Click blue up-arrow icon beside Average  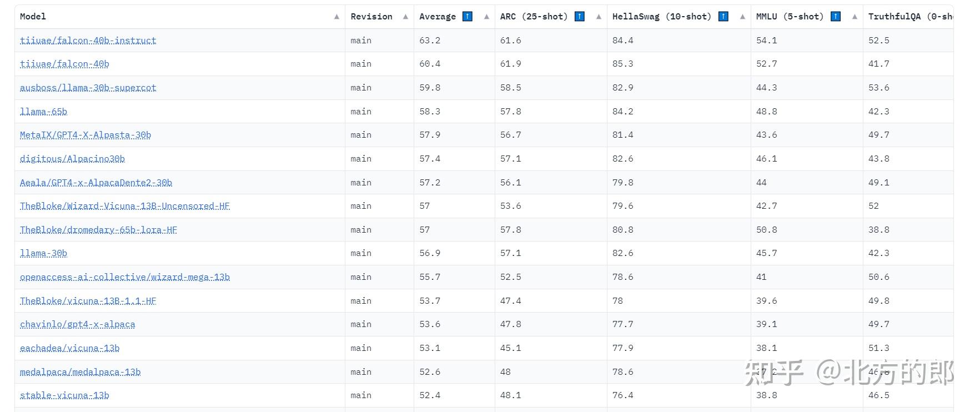(468, 17)
